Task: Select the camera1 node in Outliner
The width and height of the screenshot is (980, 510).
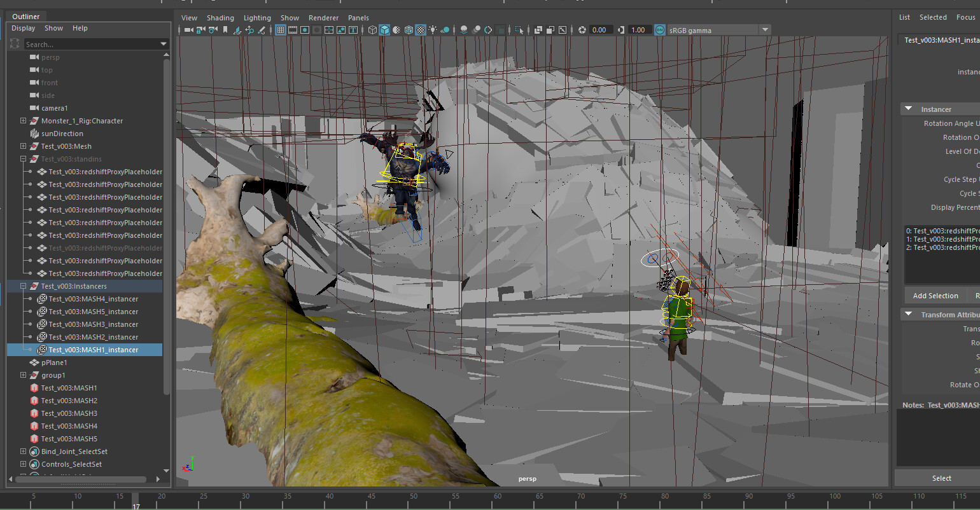Action: pos(55,108)
